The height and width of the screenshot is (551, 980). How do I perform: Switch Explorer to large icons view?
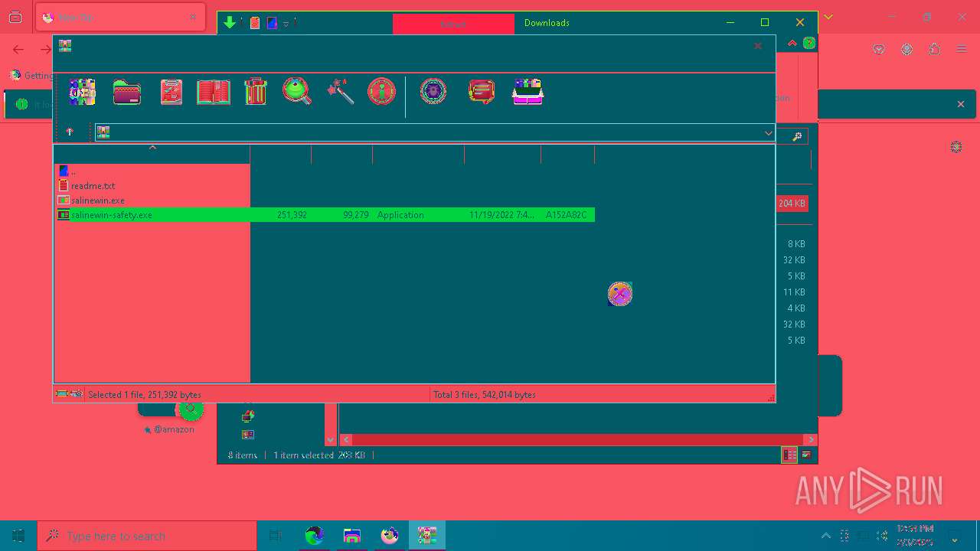coord(806,455)
